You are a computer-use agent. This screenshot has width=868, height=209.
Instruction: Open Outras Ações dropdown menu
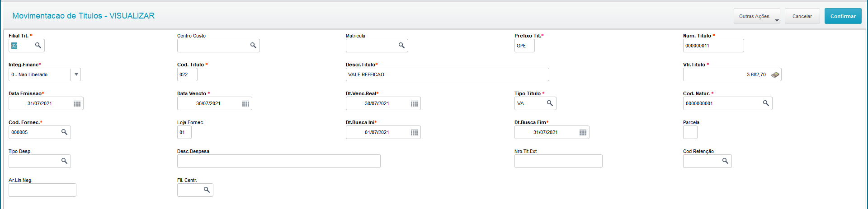point(757,16)
